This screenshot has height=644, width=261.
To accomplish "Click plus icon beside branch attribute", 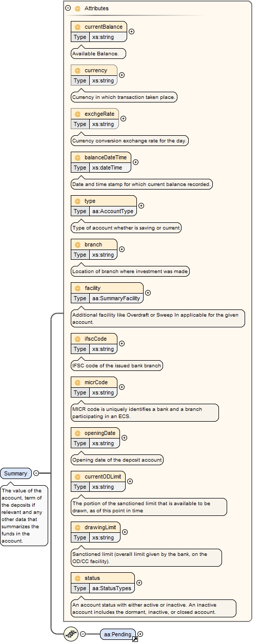I will click(122, 250).
